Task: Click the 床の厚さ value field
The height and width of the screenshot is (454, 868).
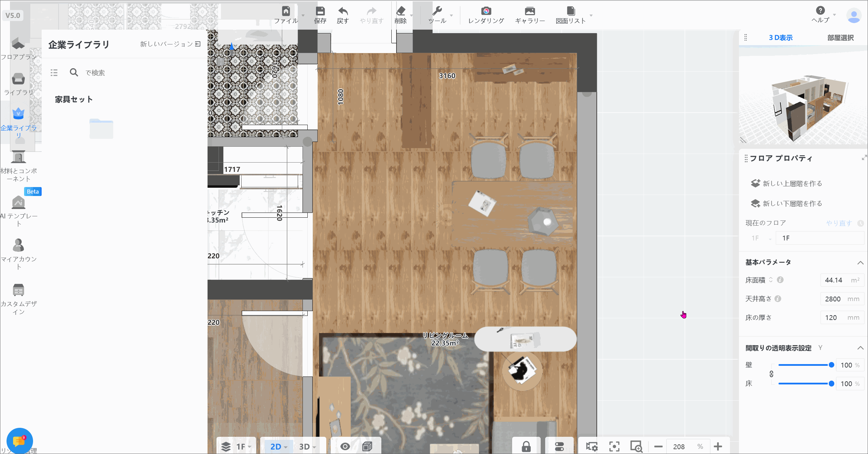Action: (x=842, y=317)
